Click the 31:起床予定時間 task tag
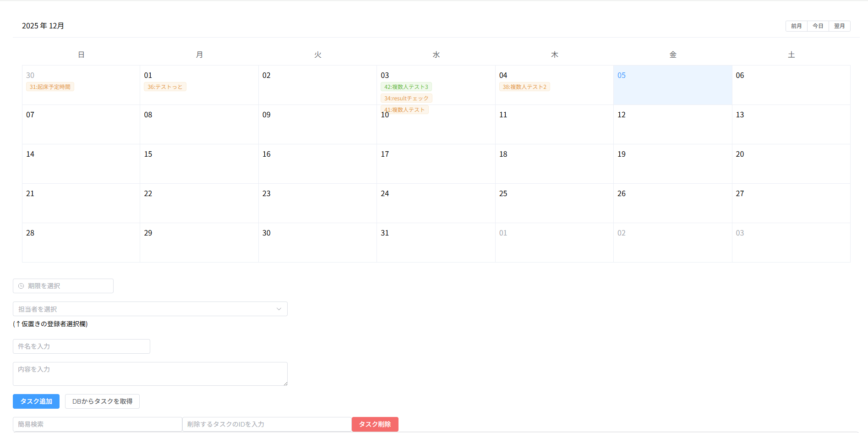The width and height of the screenshot is (868, 433). pyautogui.click(x=50, y=87)
